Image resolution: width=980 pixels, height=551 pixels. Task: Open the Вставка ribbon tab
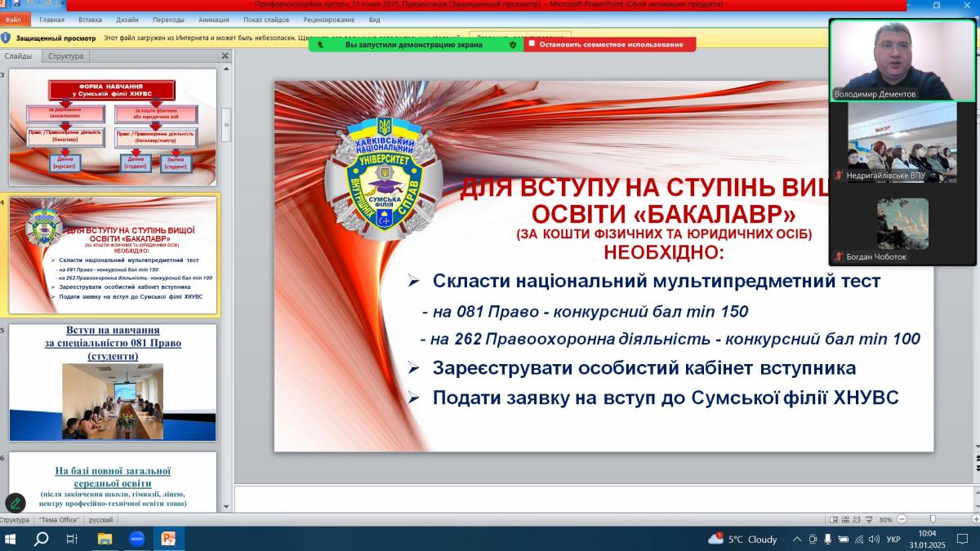91,20
